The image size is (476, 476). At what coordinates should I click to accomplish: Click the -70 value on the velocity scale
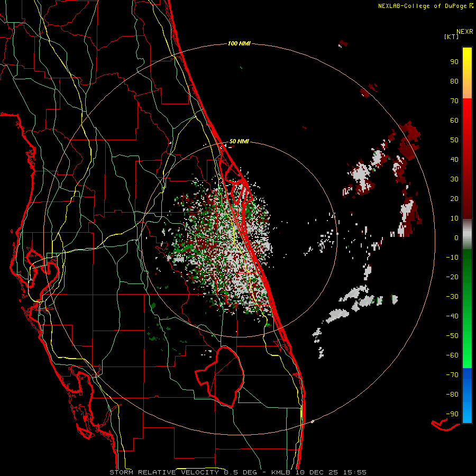tap(452, 375)
